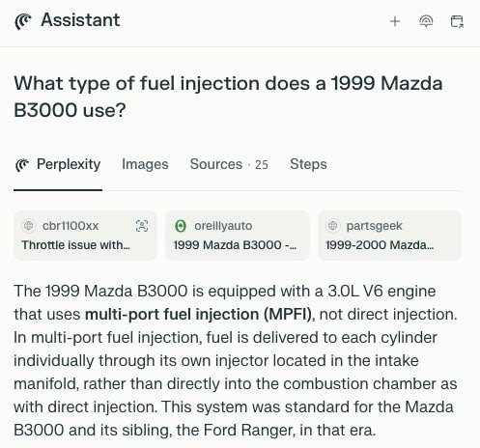Click the answer paragraph mentioning Ford Ranger
The height and width of the screenshot is (448, 480).
point(236,360)
